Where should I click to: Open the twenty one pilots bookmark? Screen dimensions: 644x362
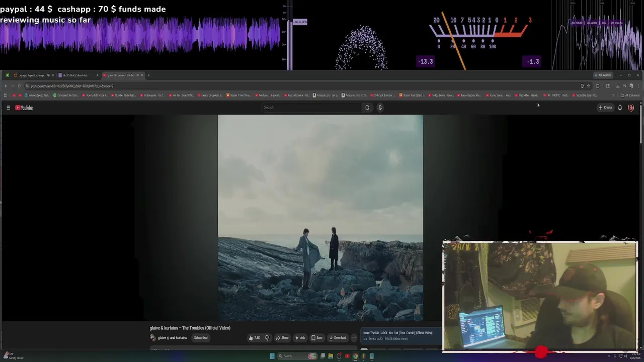[210, 95]
